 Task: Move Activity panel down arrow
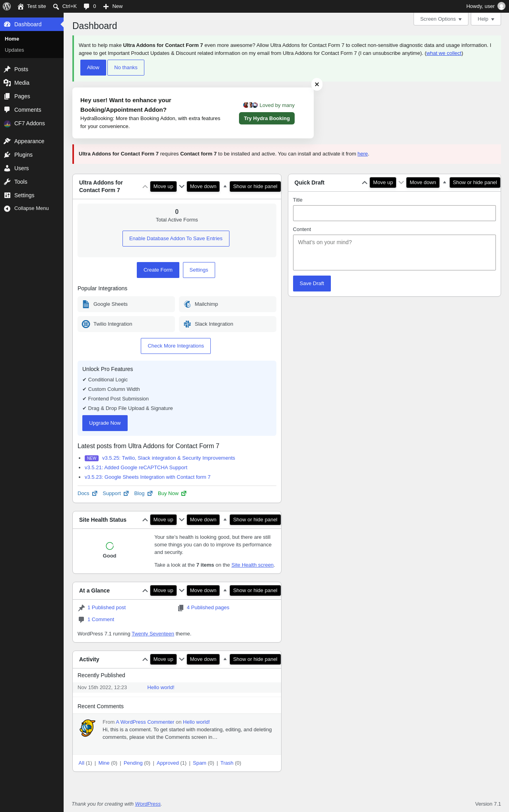182,659
